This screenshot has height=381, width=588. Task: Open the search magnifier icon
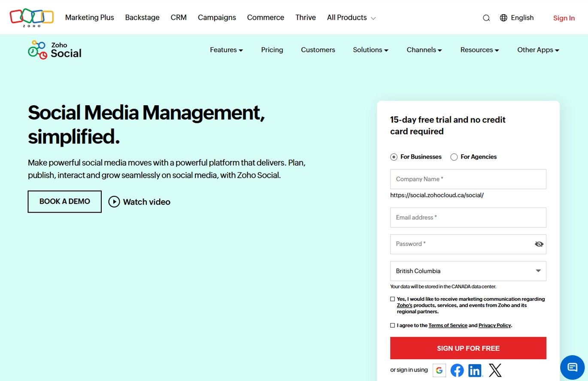click(x=486, y=18)
